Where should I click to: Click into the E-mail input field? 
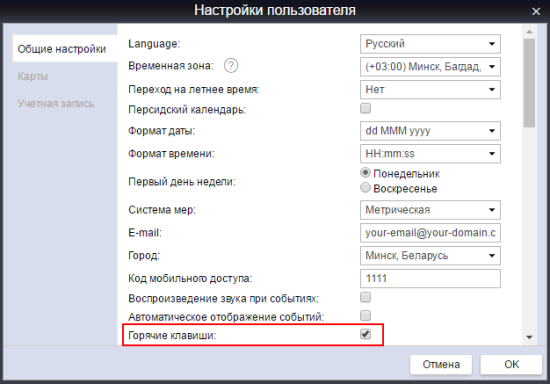[430, 233]
